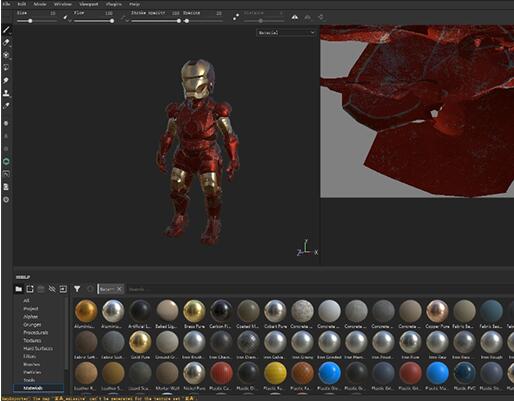Click the folder icon in the Shelf toolbar
514x401 pixels.
click(19, 289)
